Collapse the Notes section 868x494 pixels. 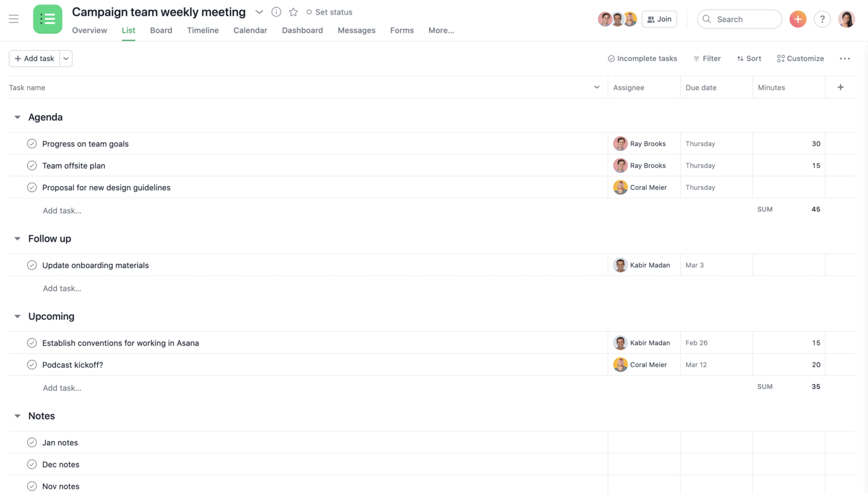point(18,416)
